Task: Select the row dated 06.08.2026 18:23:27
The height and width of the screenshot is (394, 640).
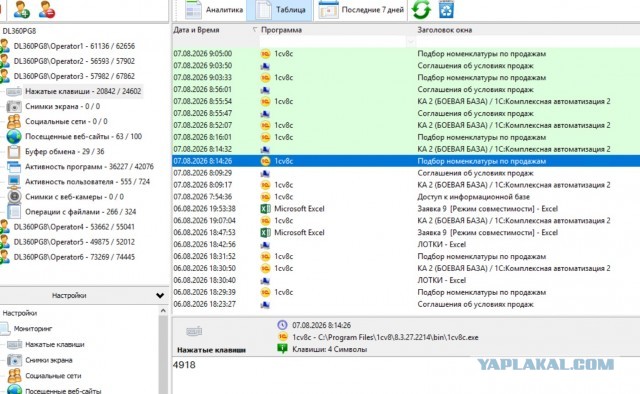Action: point(406,304)
